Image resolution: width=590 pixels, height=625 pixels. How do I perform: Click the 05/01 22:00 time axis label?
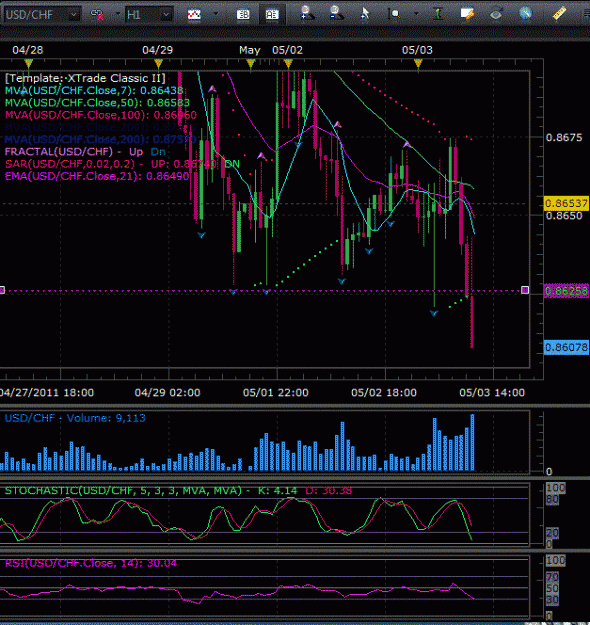point(275,393)
